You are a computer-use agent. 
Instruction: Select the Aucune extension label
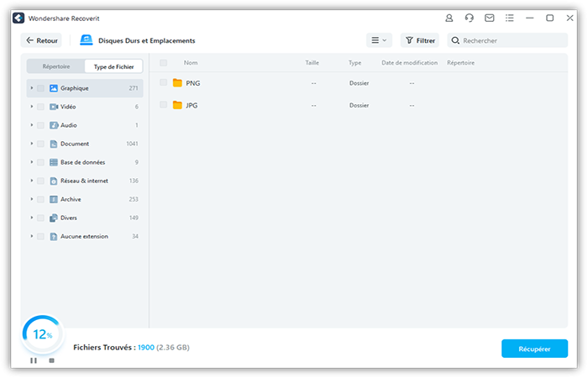pos(84,236)
